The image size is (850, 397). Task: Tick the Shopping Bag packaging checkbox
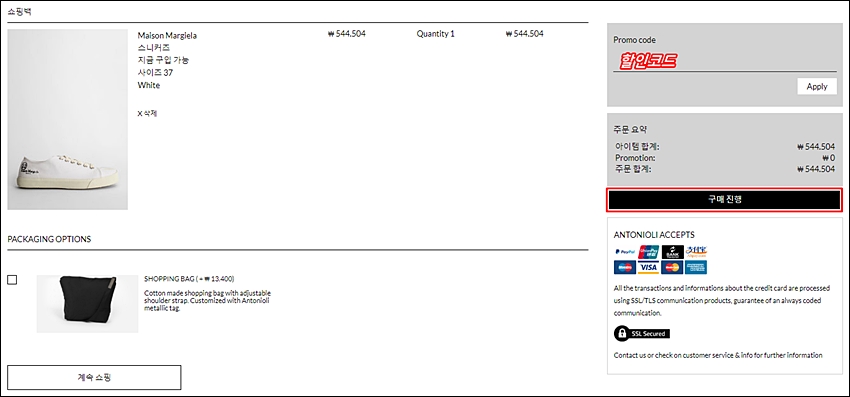[x=12, y=280]
